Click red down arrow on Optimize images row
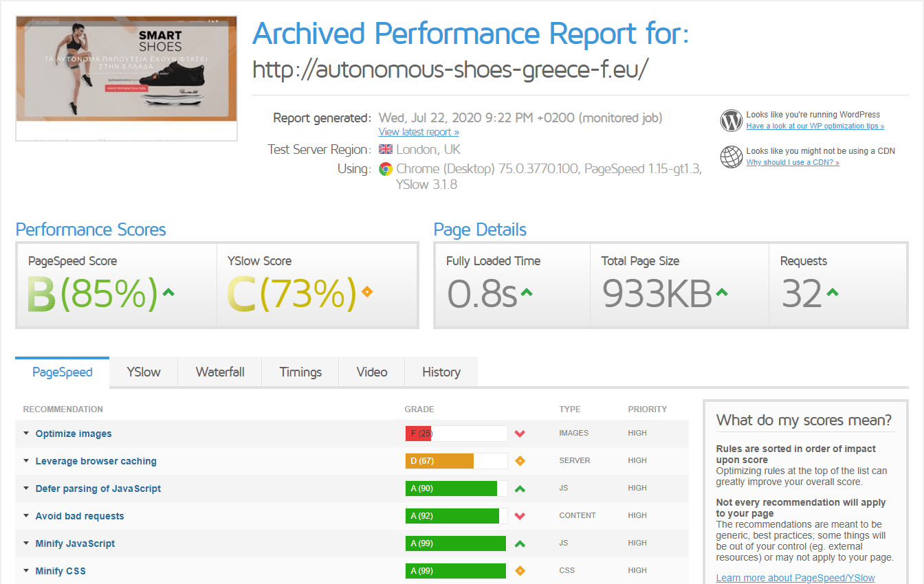Image resolution: width=924 pixels, height=584 pixels. [x=520, y=434]
